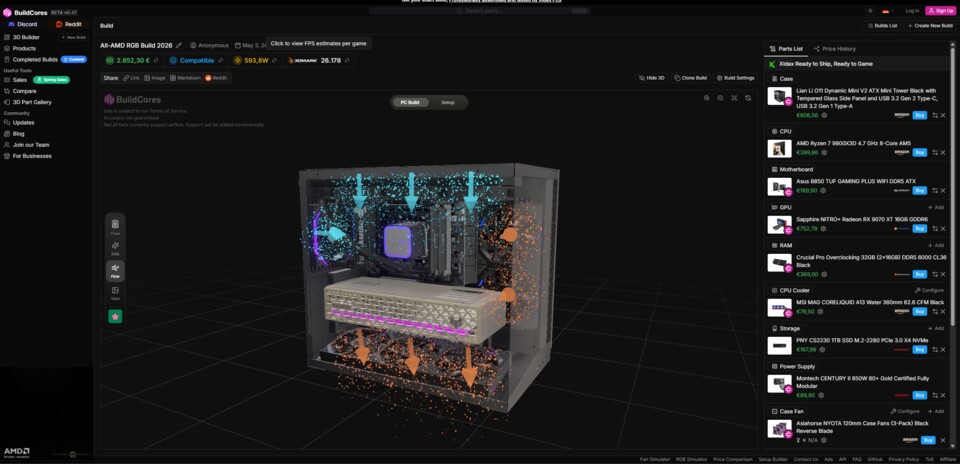Switch to Parts List tab

tap(786, 49)
